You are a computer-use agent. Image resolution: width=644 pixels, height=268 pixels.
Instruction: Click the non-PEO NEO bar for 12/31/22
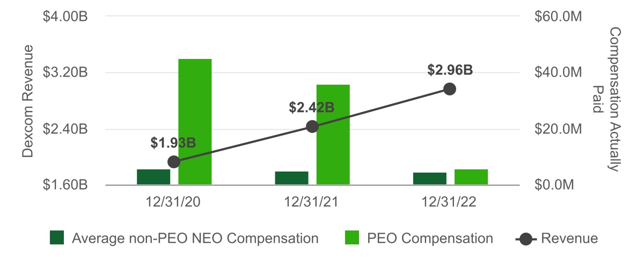click(429, 178)
